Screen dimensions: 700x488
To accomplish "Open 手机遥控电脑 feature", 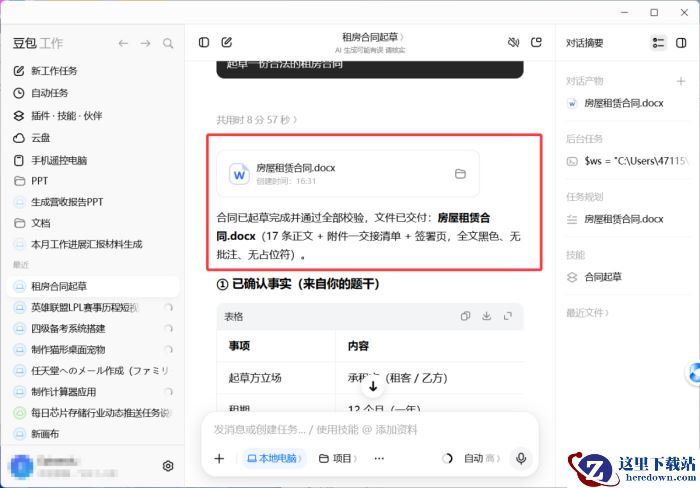I will tap(50, 160).
